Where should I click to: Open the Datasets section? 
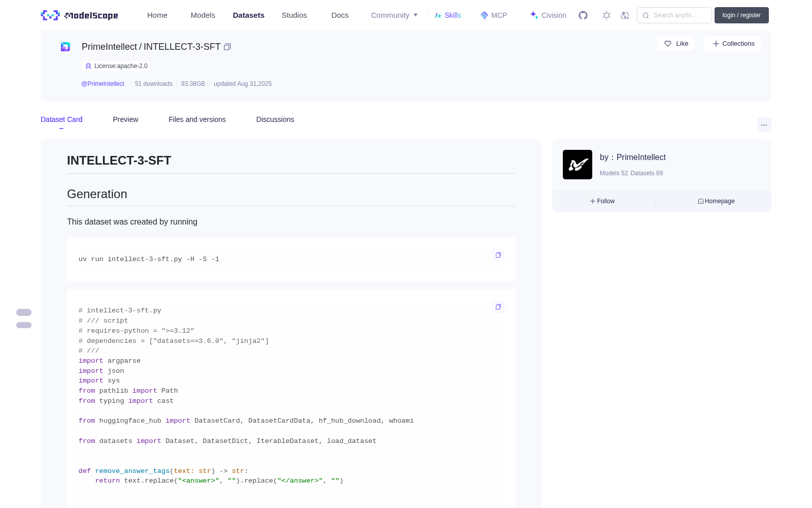pos(249,15)
